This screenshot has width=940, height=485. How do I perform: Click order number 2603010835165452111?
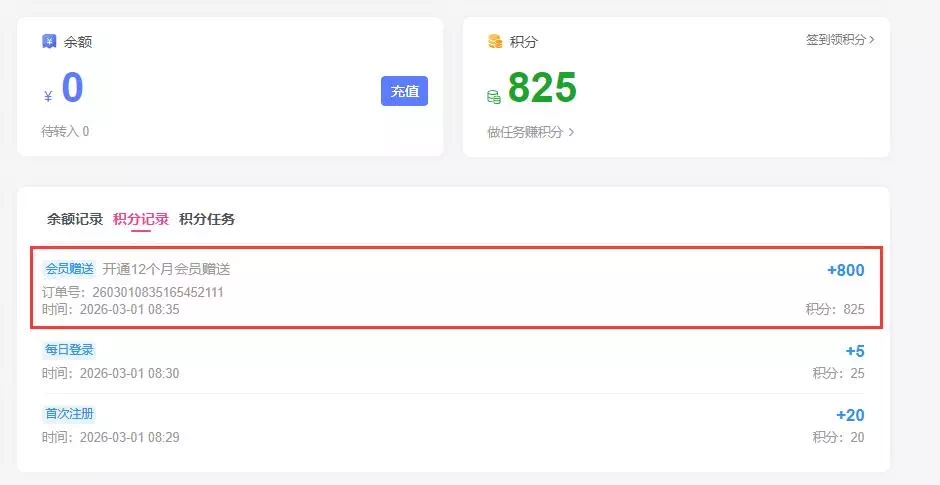pyautogui.click(x=158, y=292)
